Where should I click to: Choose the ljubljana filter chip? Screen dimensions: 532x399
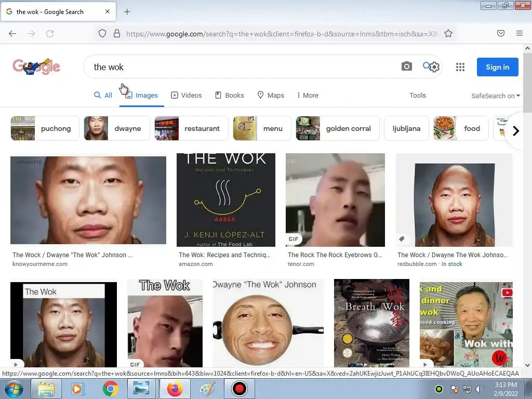pyautogui.click(x=406, y=128)
